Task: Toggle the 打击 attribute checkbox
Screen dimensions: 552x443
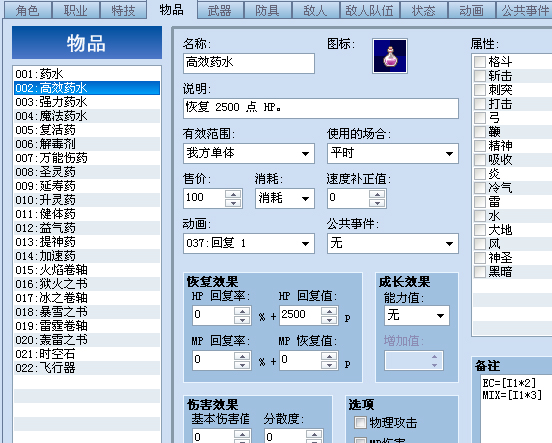Action: pyautogui.click(x=479, y=104)
